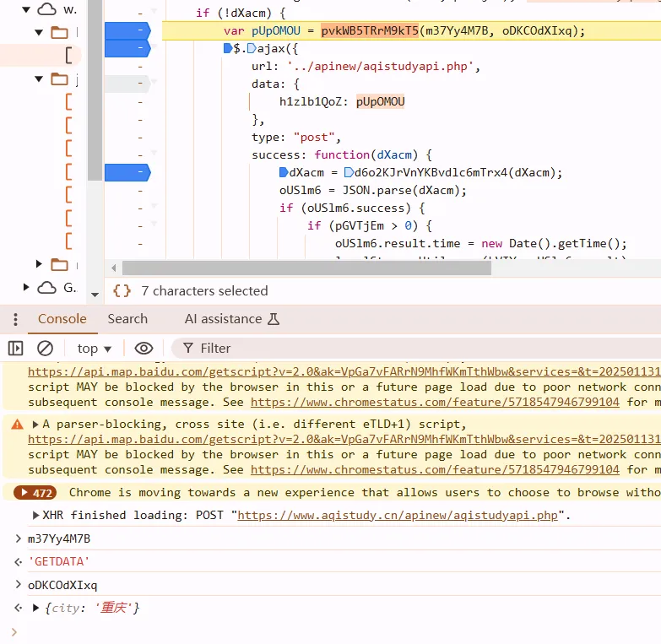Click the 'GETDATA' console result
This screenshot has height=644, width=661.
click(x=58, y=561)
